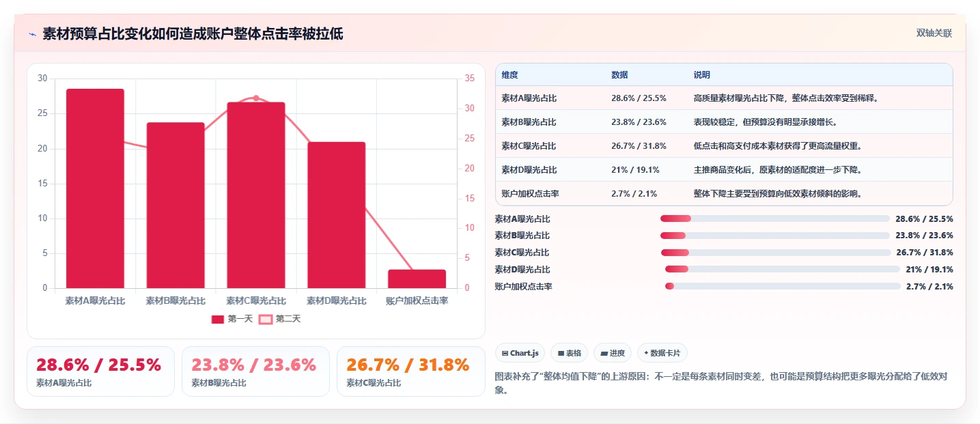Click the 第一天 red legend swatch
The width and height of the screenshot is (980, 424).
(218, 319)
